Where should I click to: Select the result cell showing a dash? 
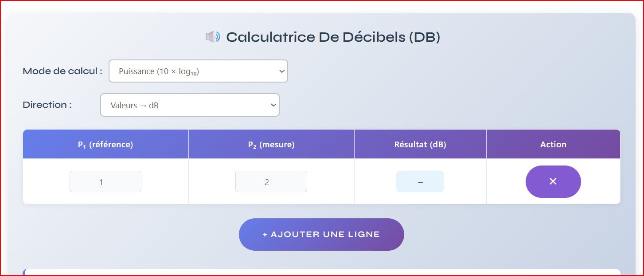pyautogui.click(x=420, y=181)
